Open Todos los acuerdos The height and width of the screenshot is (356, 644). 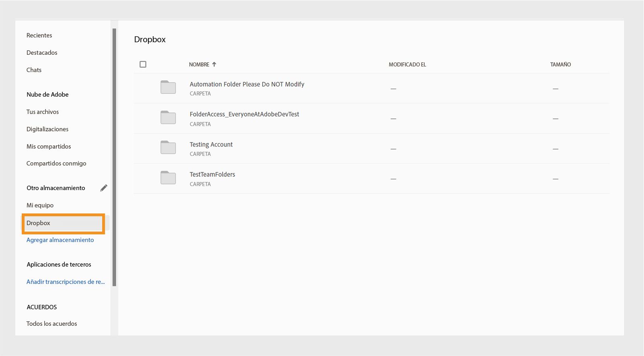click(x=51, y=324)
